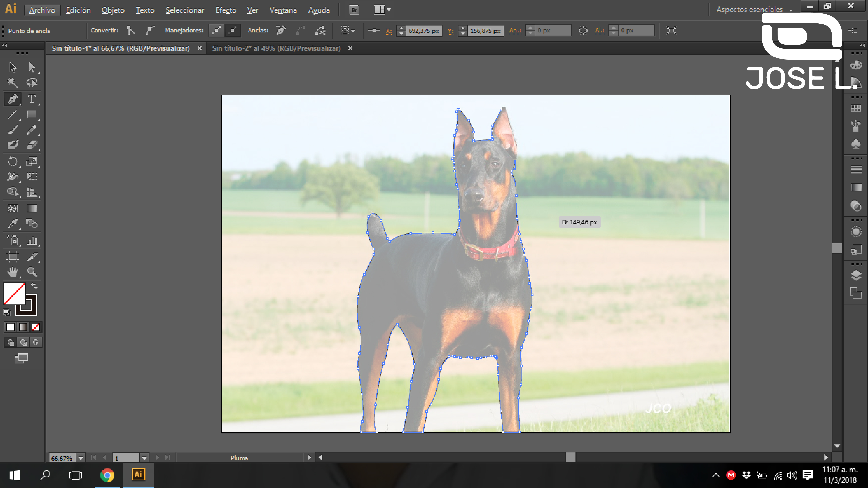Open the Edición menu
Viewport: 868px width, 488px height.
click(78, 10)
